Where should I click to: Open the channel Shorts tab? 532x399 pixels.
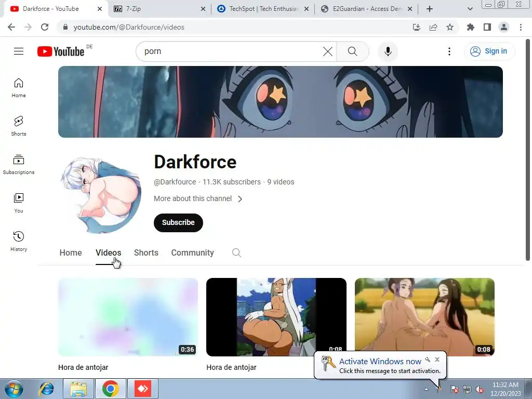[146, 253]
